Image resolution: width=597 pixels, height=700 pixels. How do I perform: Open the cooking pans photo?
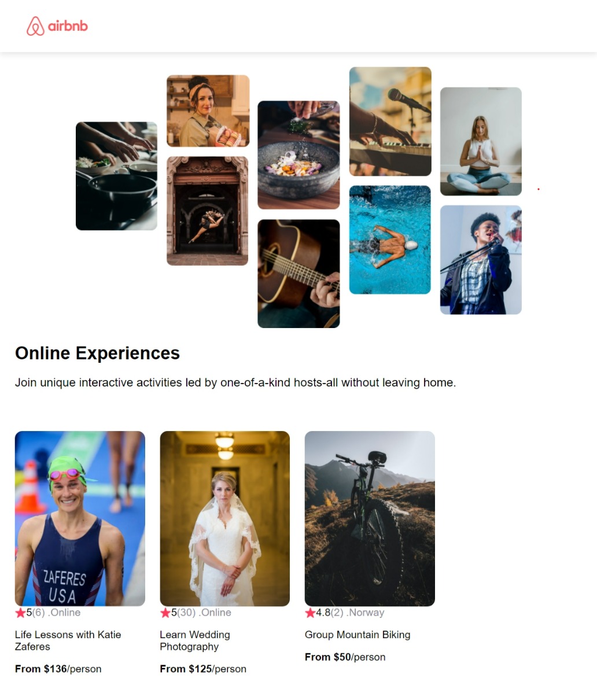click(x=116, y=176)
